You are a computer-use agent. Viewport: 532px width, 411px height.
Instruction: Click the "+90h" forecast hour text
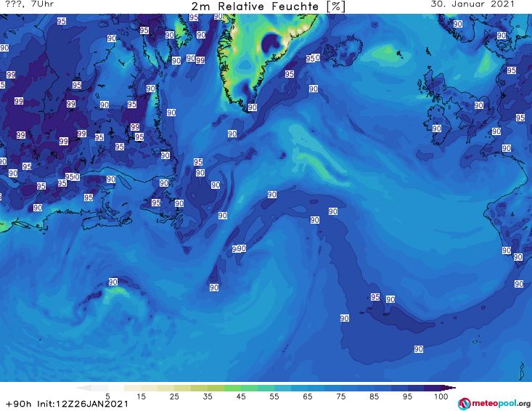tap(19, 404)
